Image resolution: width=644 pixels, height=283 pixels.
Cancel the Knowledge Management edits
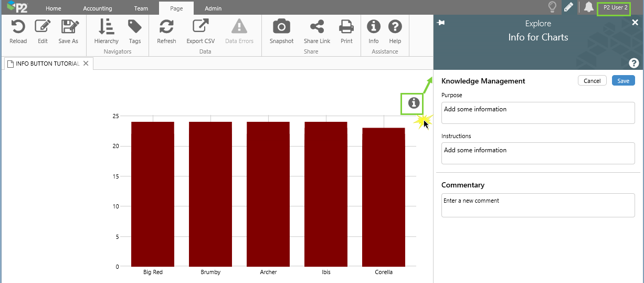click(592, 81)
